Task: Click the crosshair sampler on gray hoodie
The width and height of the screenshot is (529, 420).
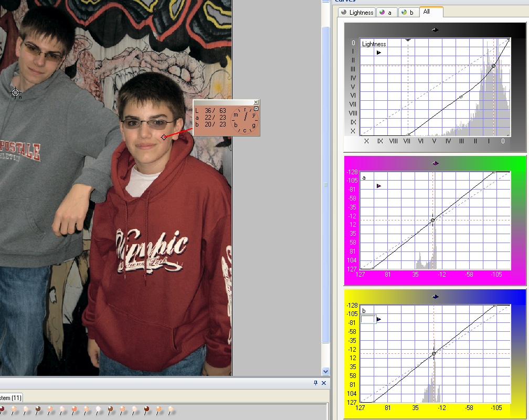Action: [x=16, y=92]
